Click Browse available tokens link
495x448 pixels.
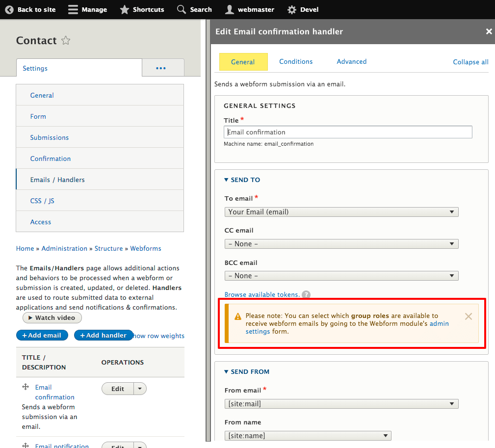262,294
